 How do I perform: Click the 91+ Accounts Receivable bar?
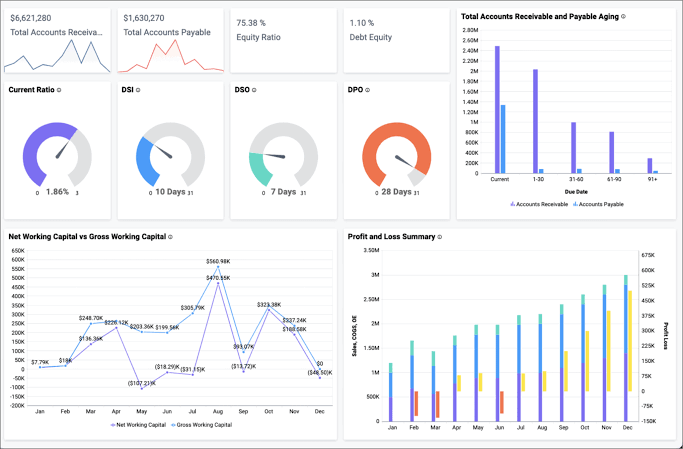[650, 166]
